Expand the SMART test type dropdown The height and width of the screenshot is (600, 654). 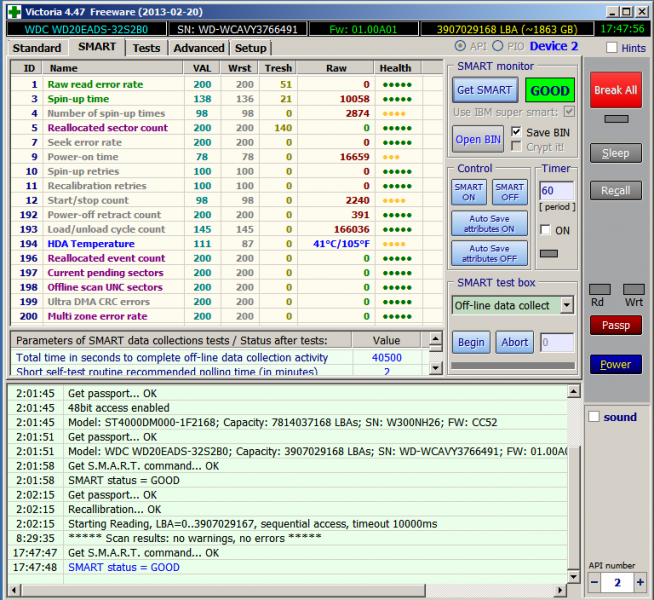pos(566,305)
